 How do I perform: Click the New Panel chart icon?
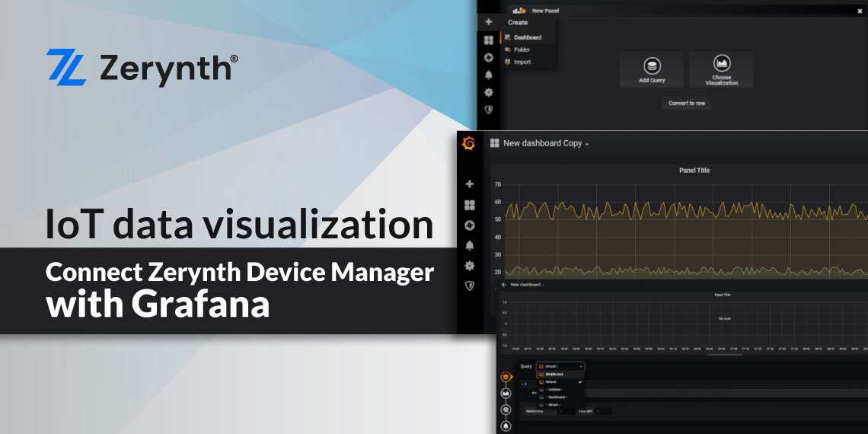point(519,11)
